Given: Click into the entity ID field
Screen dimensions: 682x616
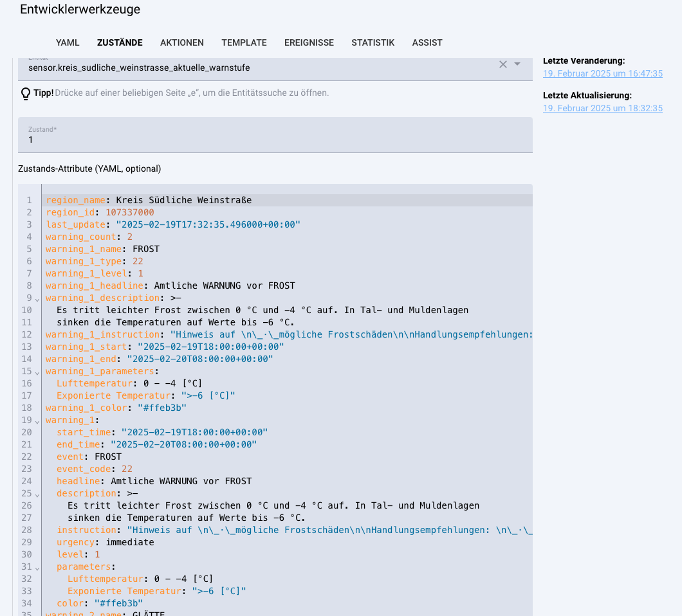Looking at the screenshot, I should [257, 68].
